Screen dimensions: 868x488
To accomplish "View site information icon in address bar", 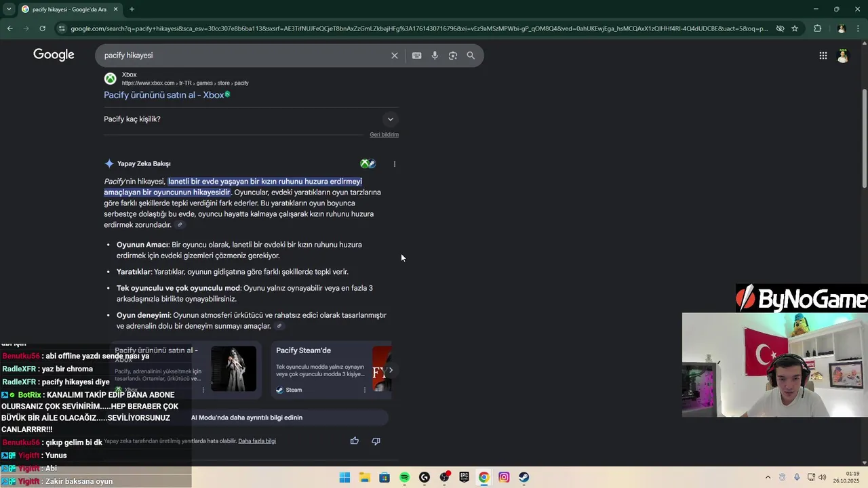I will coord(62,28).
